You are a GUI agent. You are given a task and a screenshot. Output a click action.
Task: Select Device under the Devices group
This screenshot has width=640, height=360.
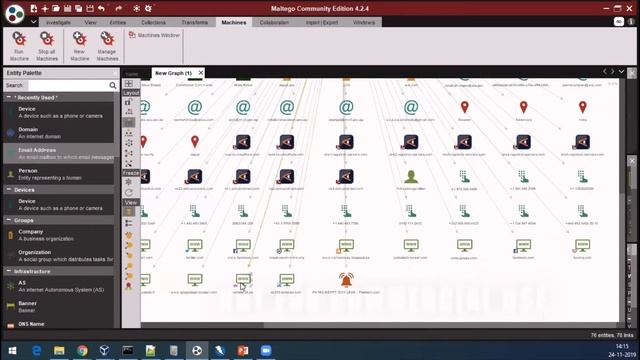click(x=59, y=204)
